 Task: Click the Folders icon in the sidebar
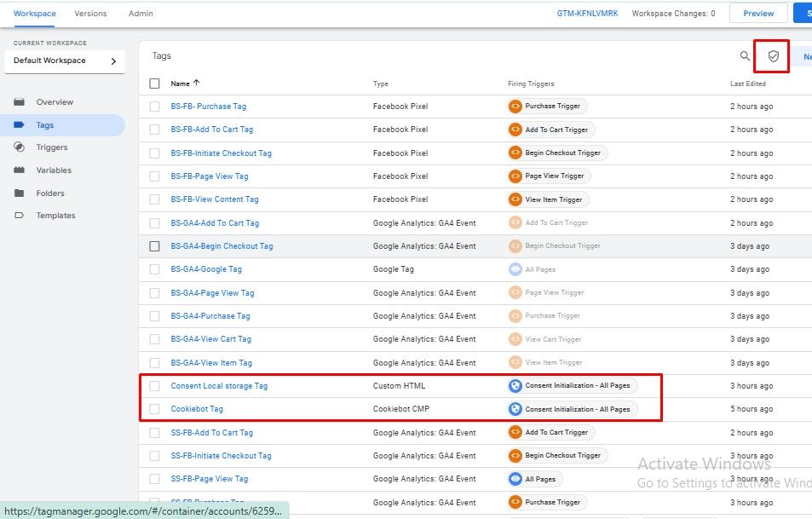coord(19,193)
